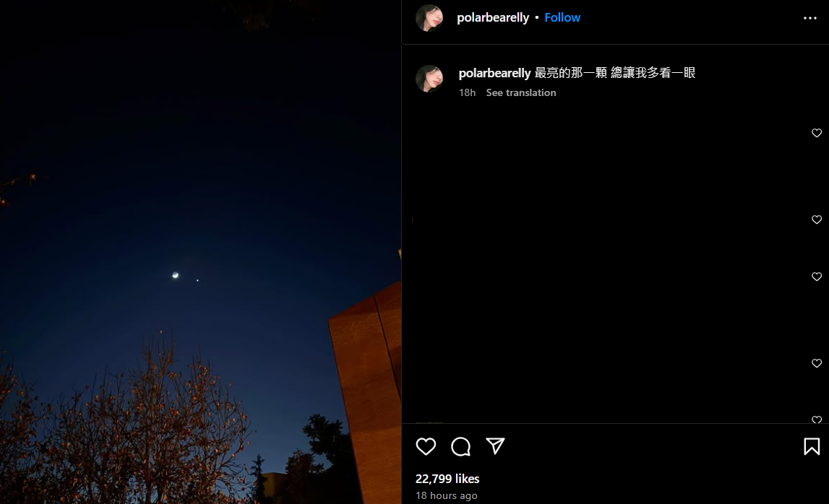This screenshot has width=829, height=504.
Task: Like the fourth comment heart
Action: (x=816, y=363)
